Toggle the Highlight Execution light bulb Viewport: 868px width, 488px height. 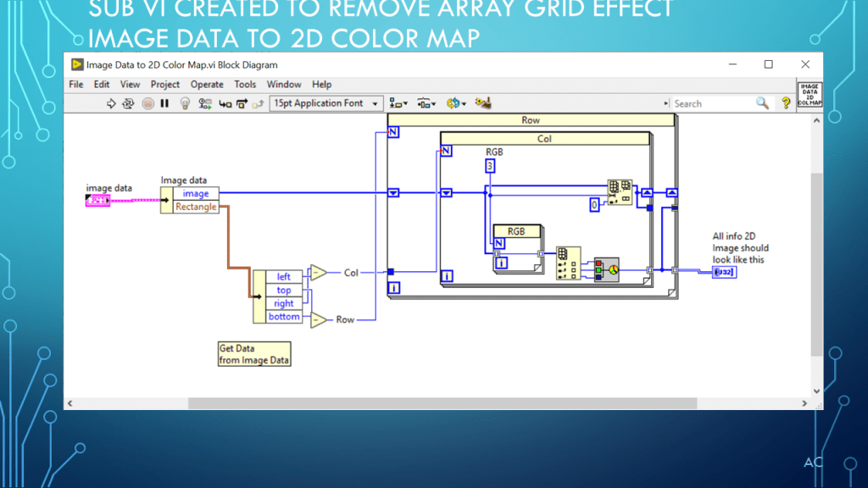coord(185,103)
